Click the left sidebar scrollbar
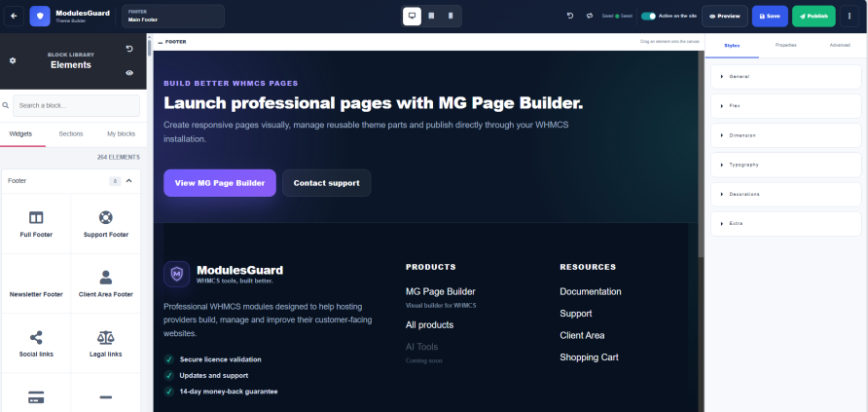The image size is (868, 412). [149, 46]
